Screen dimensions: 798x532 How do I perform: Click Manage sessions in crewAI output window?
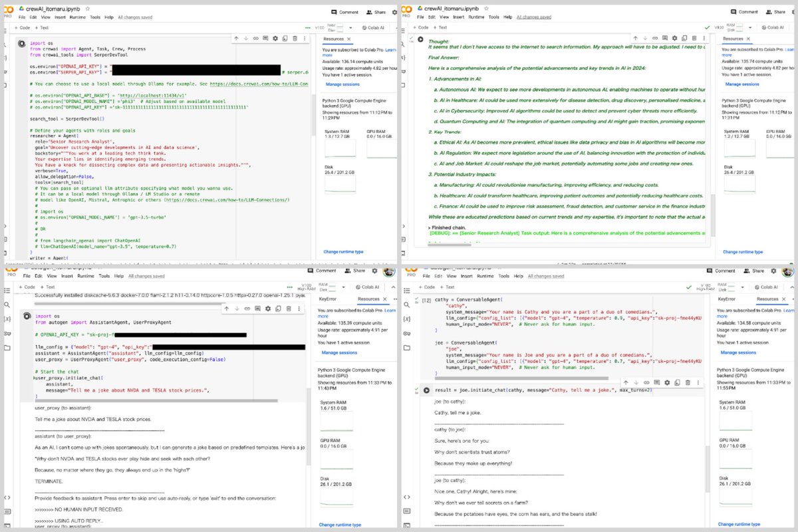(741, 84)
